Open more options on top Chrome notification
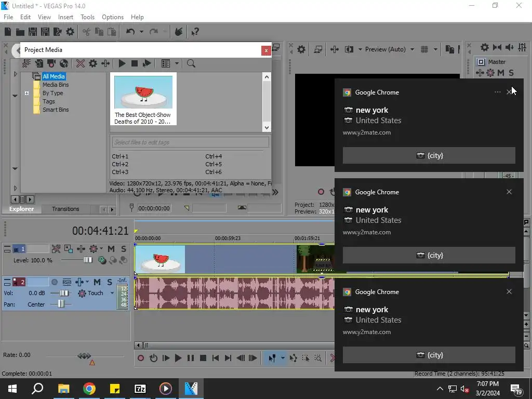Viewport: 532px width, 399px height. click(x=497, y=92)
